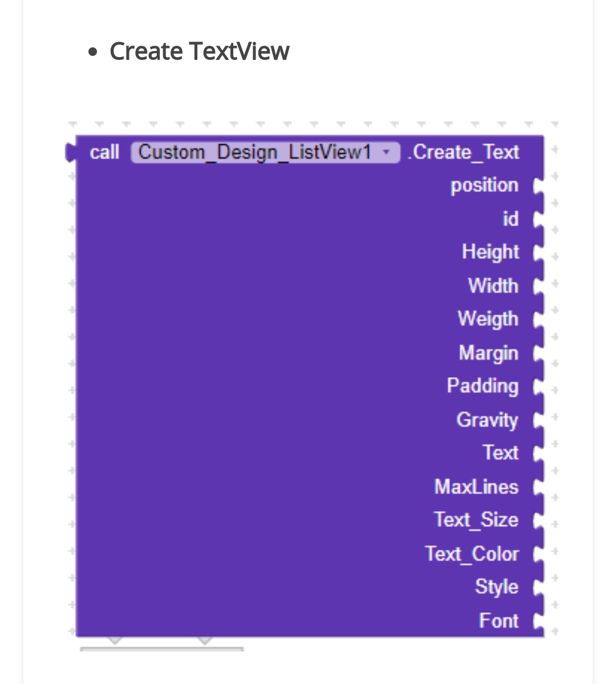Image resolution: width=616 pixels, height=684 pixels.
Task: Click the id input socket
Action: [537, 220]
